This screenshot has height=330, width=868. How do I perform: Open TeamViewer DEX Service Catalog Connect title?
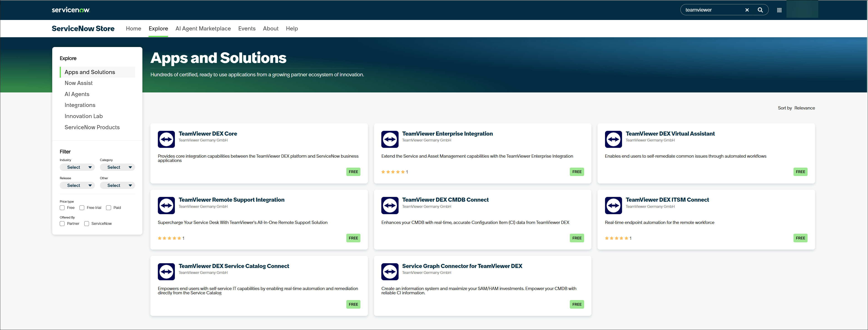point(234,266)
